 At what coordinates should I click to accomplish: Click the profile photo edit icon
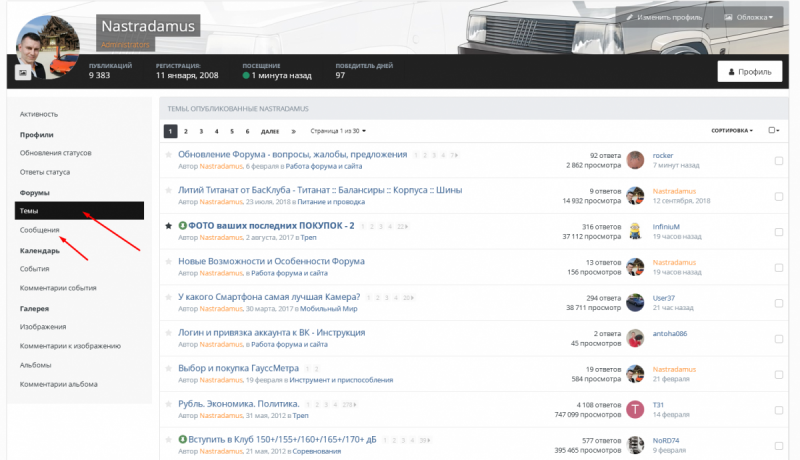(23, 72)
